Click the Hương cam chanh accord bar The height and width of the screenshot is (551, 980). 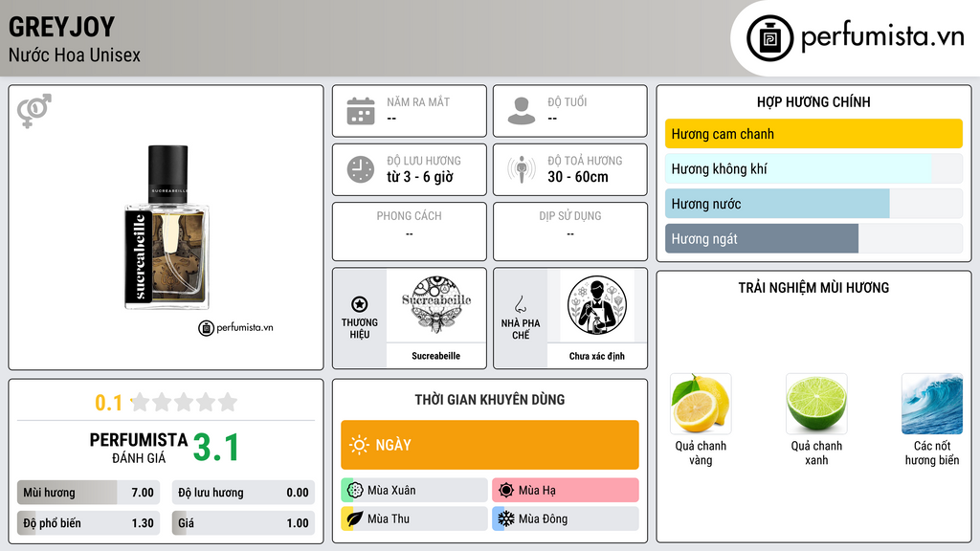pos(813,134)
